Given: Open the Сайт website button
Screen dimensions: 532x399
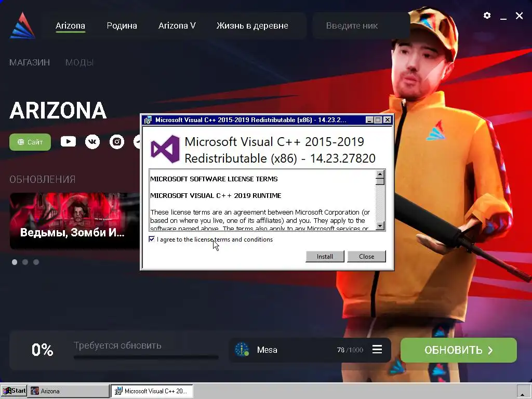Looking at the screenshot, I should [30, 142].
